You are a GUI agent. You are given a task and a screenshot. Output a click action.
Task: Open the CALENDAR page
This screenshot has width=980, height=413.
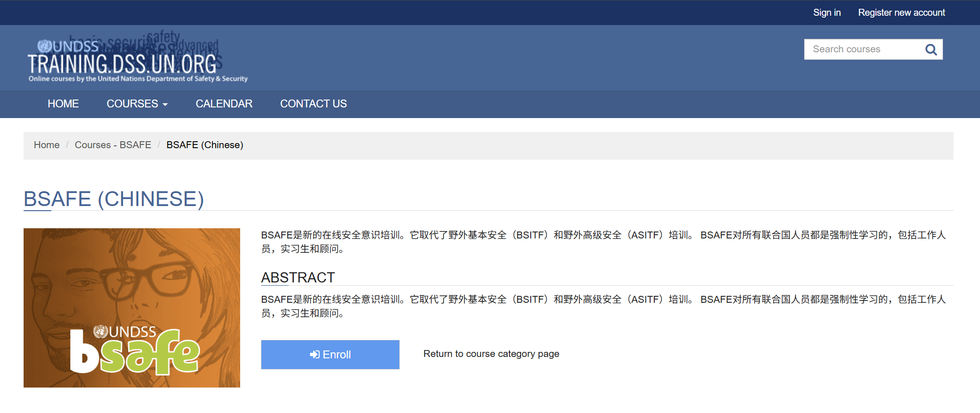coord(224,104)
